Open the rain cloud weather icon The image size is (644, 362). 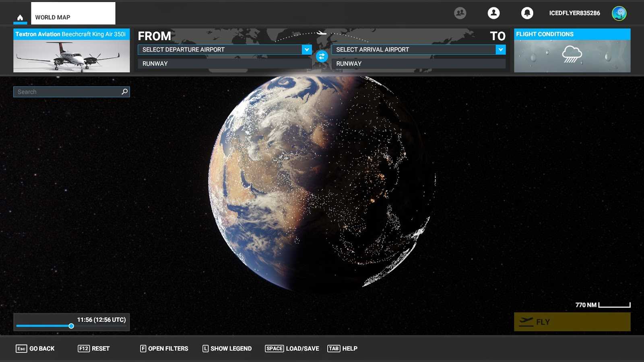(x=572, y=55)
